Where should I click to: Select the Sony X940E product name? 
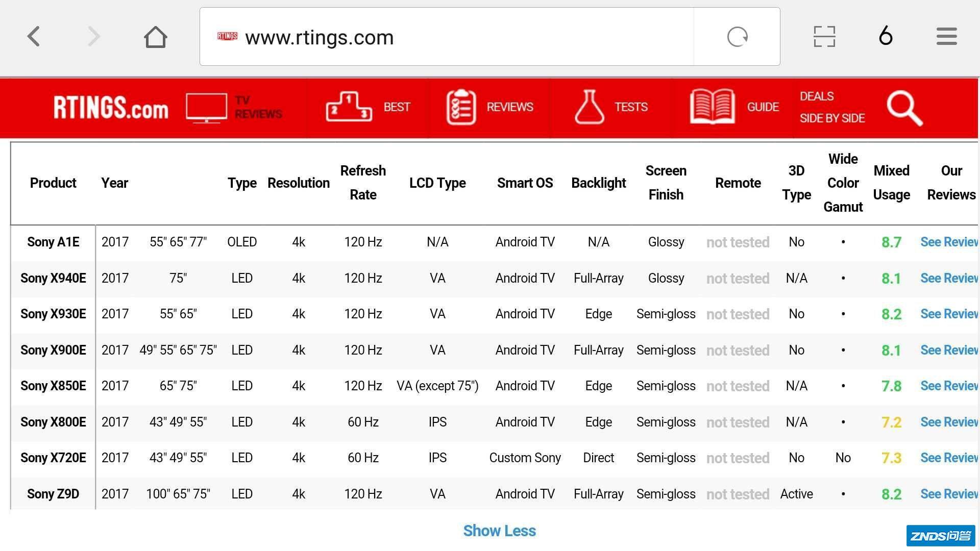coord(53,279)
